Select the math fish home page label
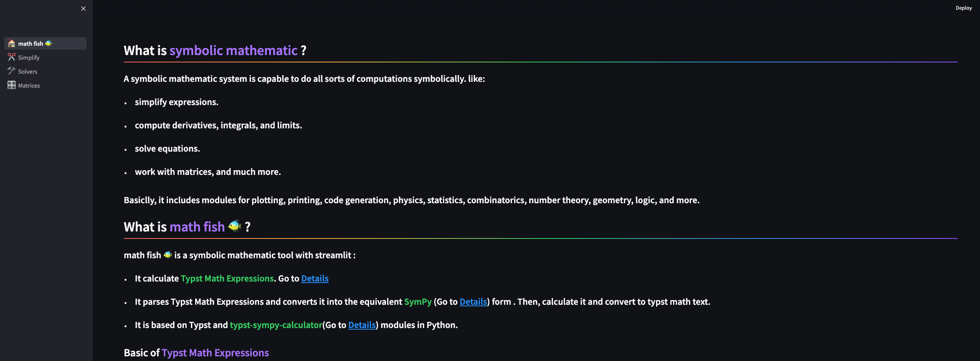Viewport: 980px width, 361px height. click(31, 44)
